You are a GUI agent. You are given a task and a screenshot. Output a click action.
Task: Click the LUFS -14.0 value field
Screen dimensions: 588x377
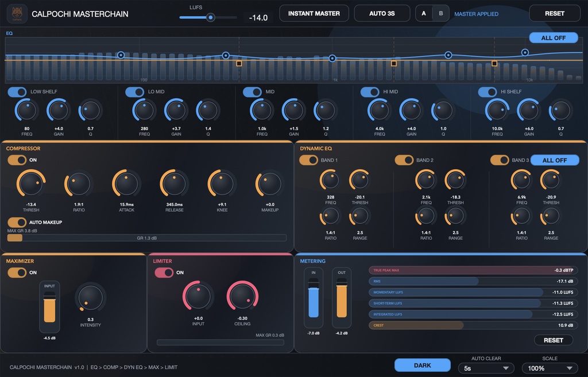(x=258, y=18)
